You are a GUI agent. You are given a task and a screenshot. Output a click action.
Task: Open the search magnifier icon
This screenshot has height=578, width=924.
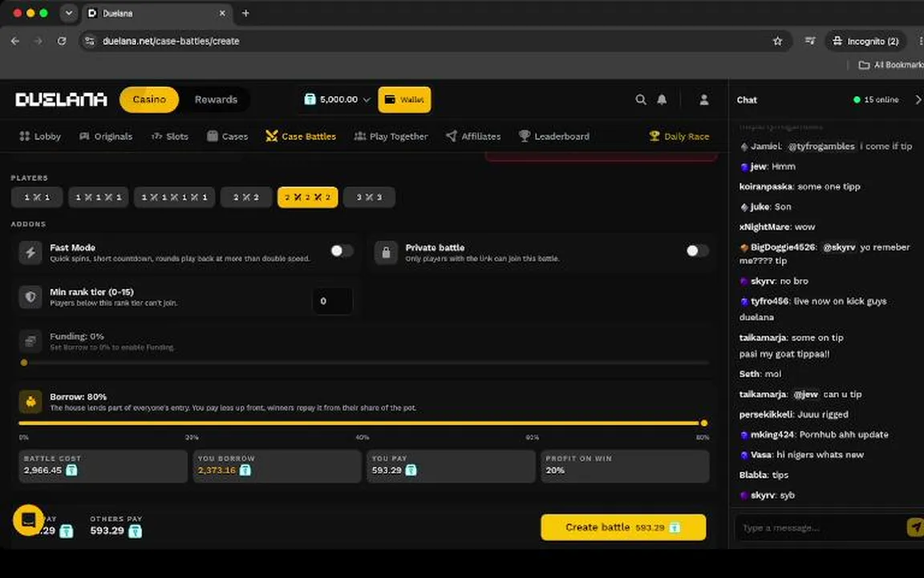click(x=641, y=100)
